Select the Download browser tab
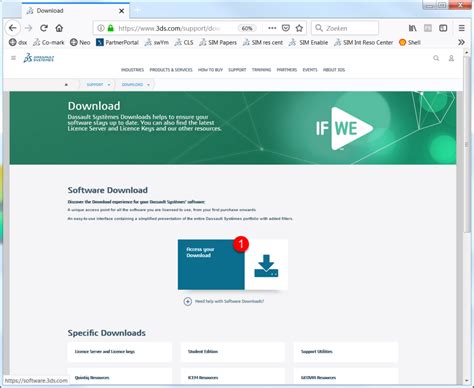The height and width of the screenshot is (388, 474). click(x=76, y=11)
